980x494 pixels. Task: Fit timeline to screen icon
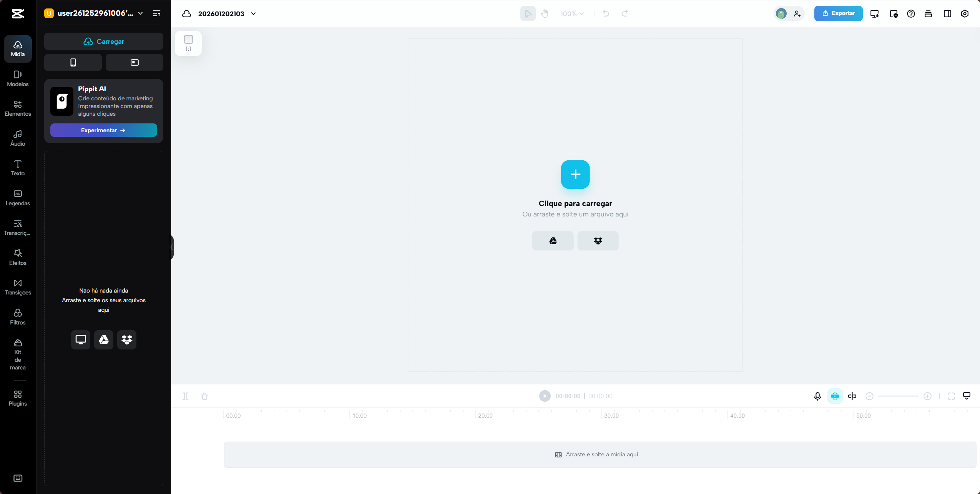coord(951,396)
